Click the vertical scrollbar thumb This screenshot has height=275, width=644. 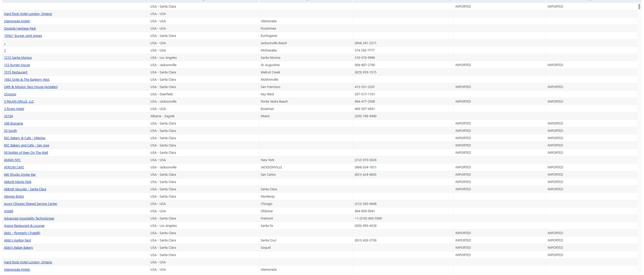pyautogui.click(x=639, y=6)
